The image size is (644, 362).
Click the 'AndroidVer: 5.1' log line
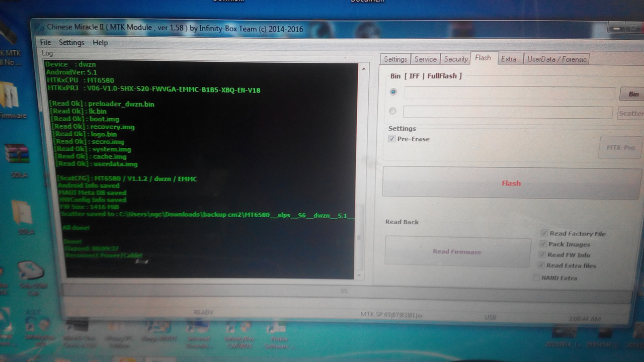click(x=71, y=72)
